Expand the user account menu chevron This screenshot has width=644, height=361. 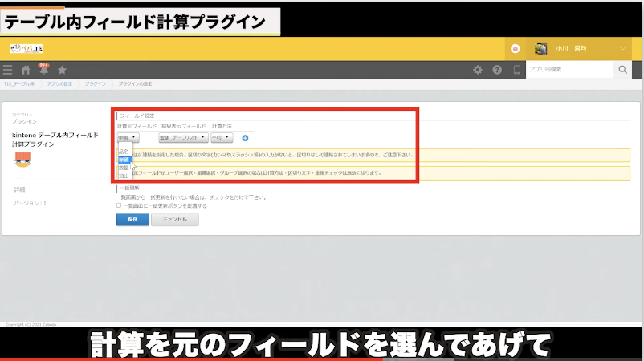pos(624,48)
